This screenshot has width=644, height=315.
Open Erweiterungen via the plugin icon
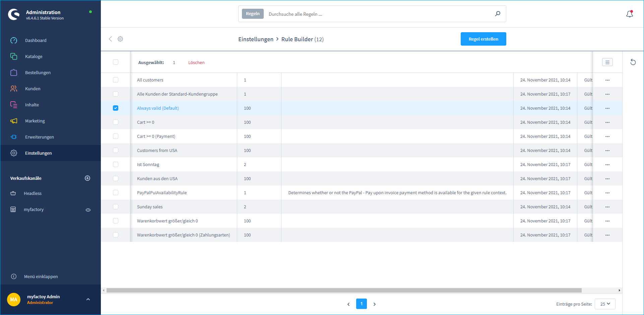click(x=14, y=137)
